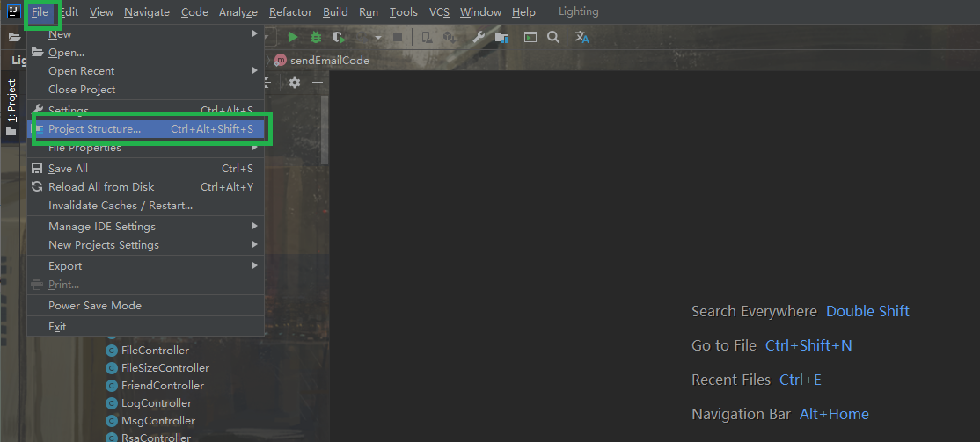980x442 pixels.
Task: Hide the project panel with minus icon
Action: [x=318, y=83]
